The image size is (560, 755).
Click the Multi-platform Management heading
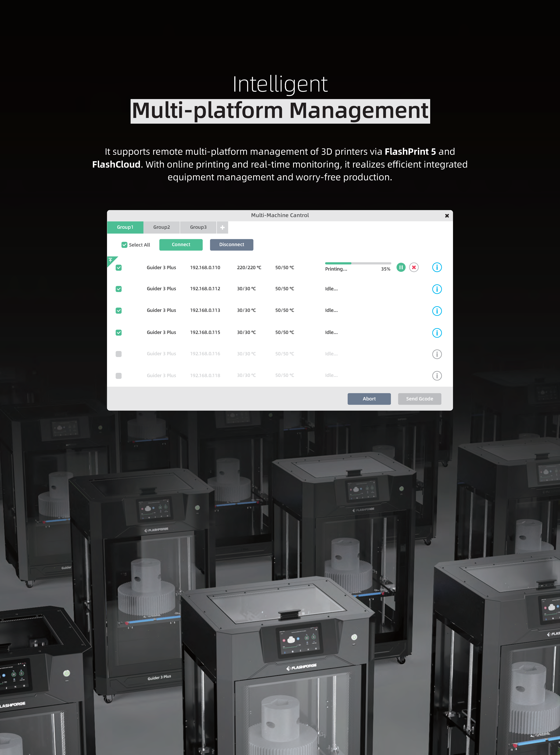coord(280,111)
